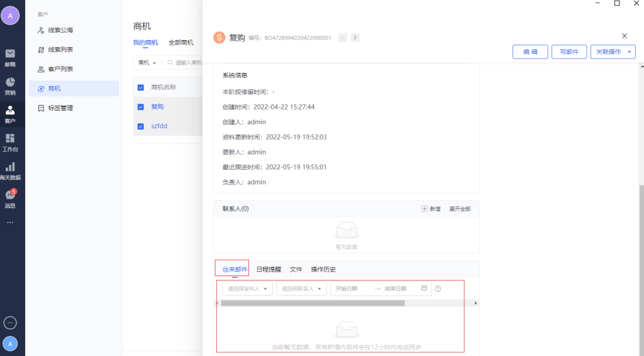
Task: Click the 写邮件 button
Action: point(569,52)
